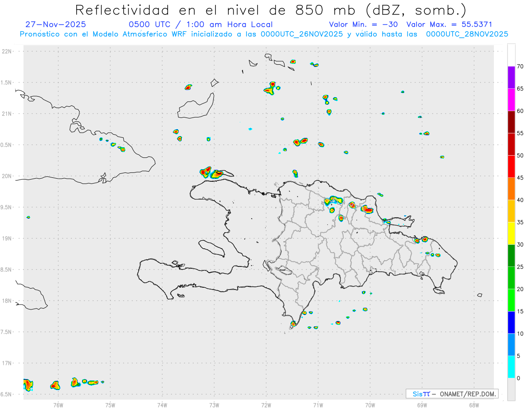
Task: Click the light blue 5-10 dBZ colorbar segment
Action: (x=511, y=345)
